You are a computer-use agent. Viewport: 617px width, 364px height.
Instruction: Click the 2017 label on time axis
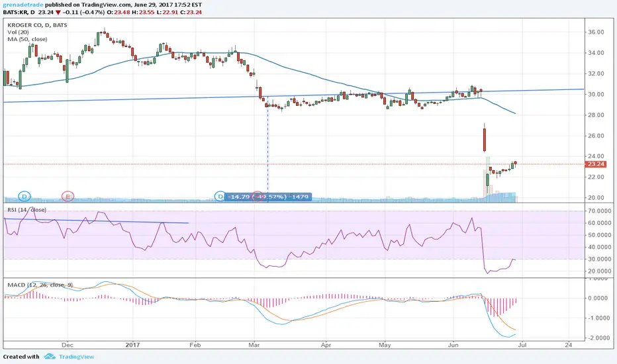(132, 345)
